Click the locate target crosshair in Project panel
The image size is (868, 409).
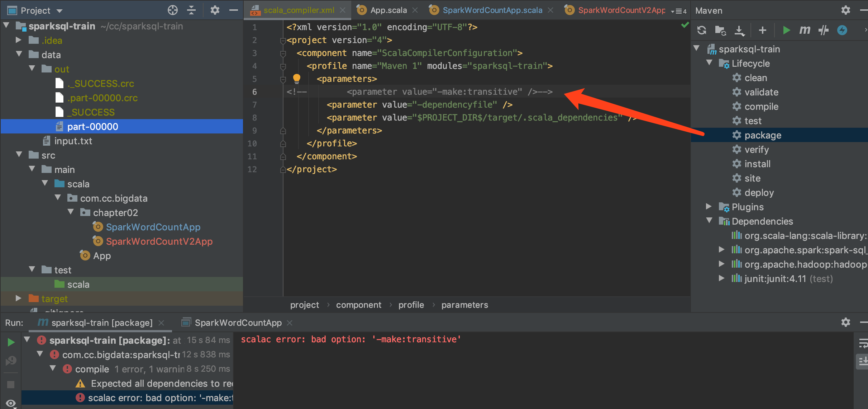coord(173,10)
